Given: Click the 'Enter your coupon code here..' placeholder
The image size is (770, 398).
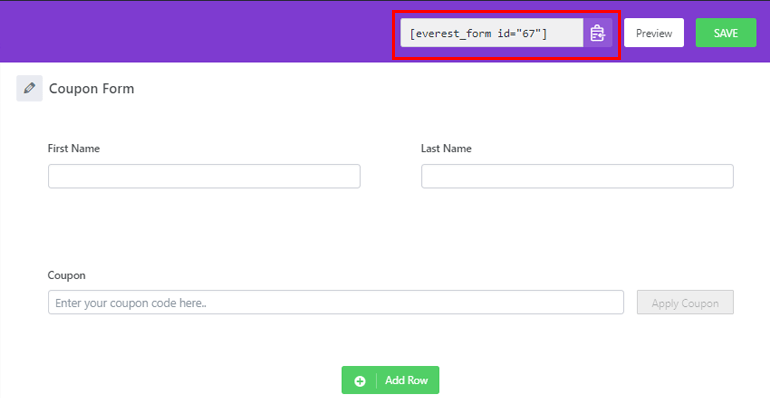Looking at the screenshot, I should 131,303.
